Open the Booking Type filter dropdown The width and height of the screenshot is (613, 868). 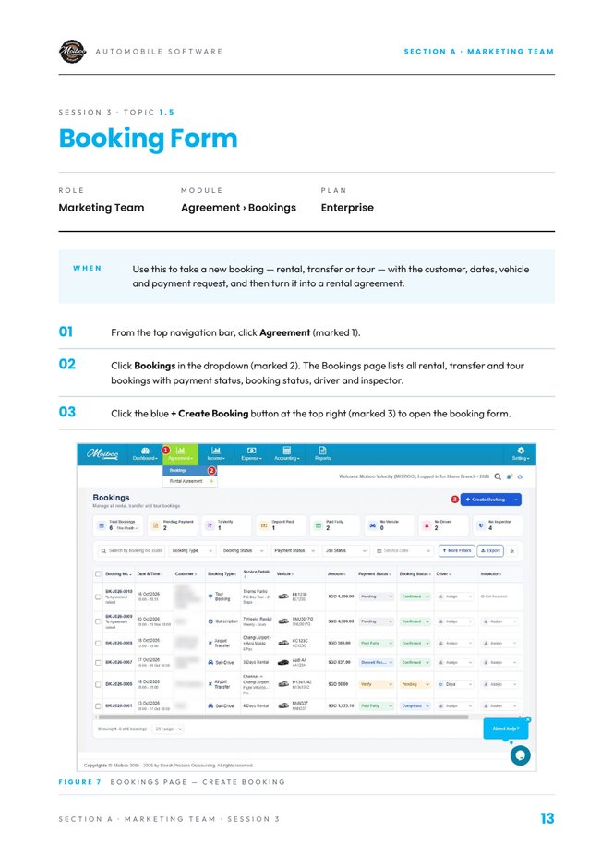191,550
